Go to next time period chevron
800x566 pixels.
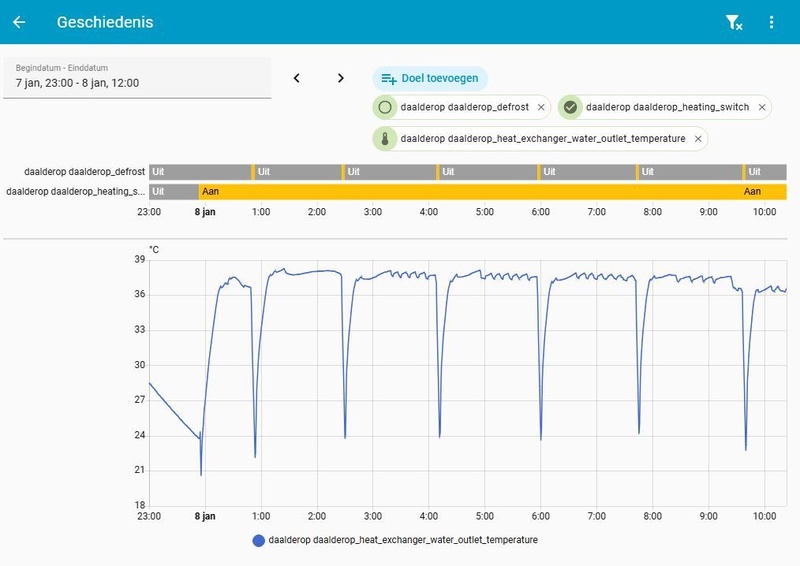(341, 78)
